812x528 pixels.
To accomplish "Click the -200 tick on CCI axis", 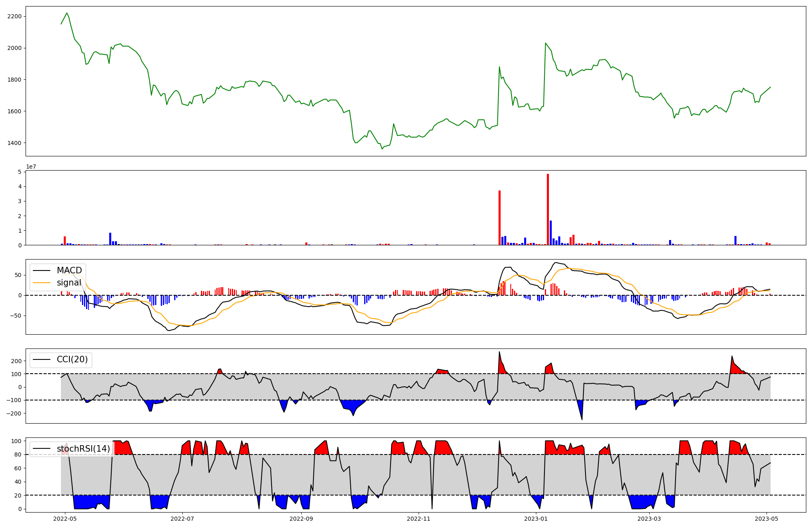I will coord(14,413).
